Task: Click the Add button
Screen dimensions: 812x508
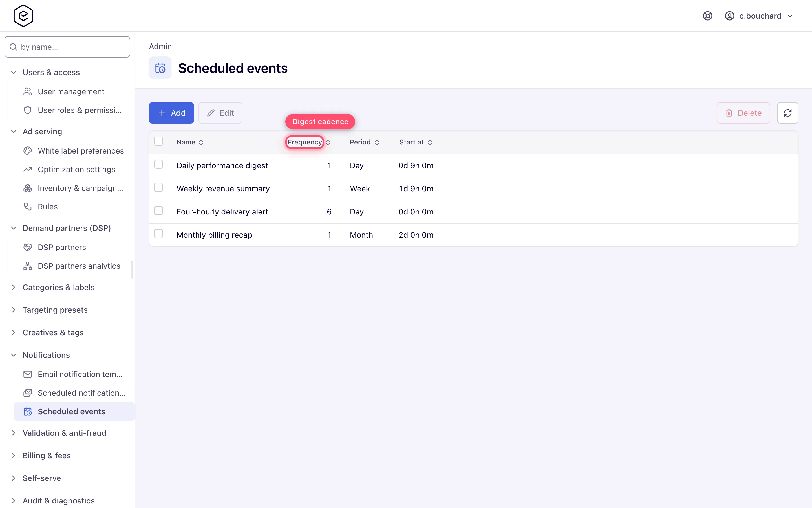Action: (171, 113)
